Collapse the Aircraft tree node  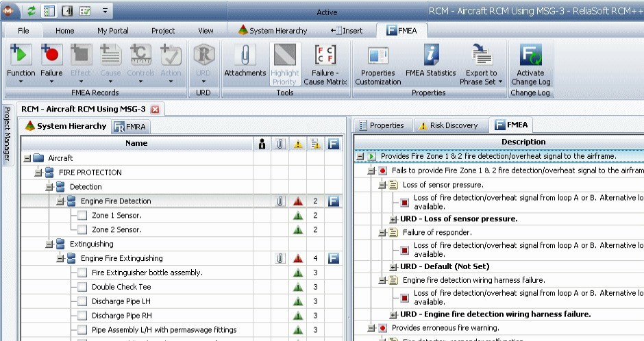pyautogui.click(x=27, y=158)
